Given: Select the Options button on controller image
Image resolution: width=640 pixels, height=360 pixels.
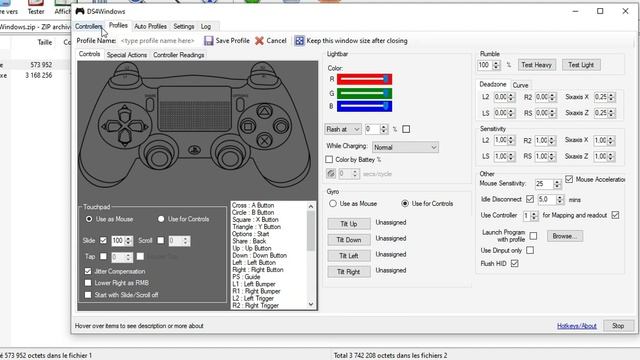Looking at the screenshot, I should pyautogui.click(x=240, y=104).
